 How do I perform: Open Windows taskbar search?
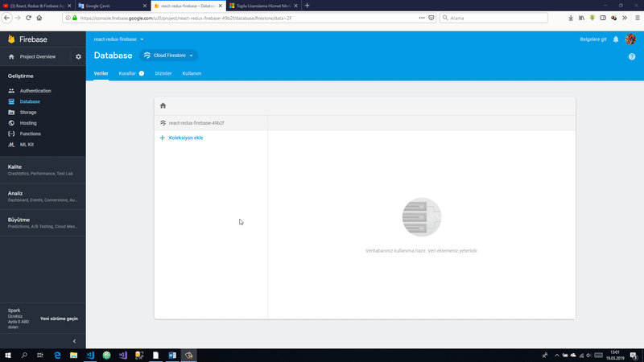coord(24,355)
